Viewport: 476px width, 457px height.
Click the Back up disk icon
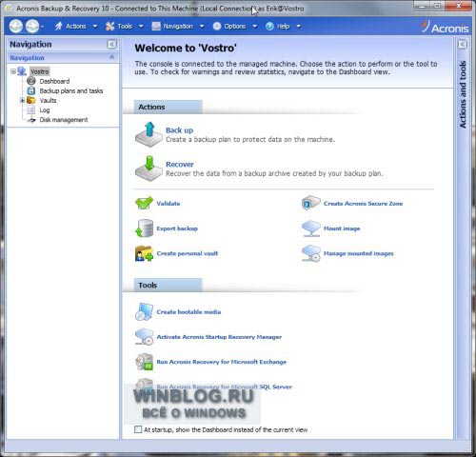tap(149, 134)
